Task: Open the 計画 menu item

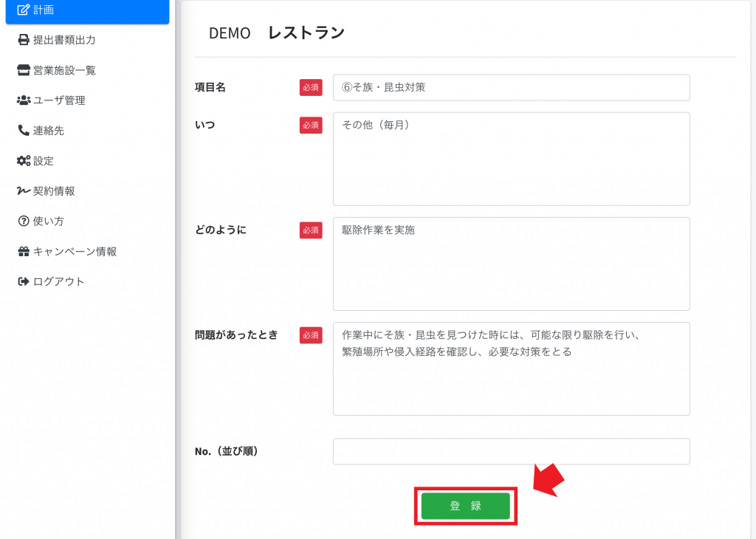Action: [87, 10]
